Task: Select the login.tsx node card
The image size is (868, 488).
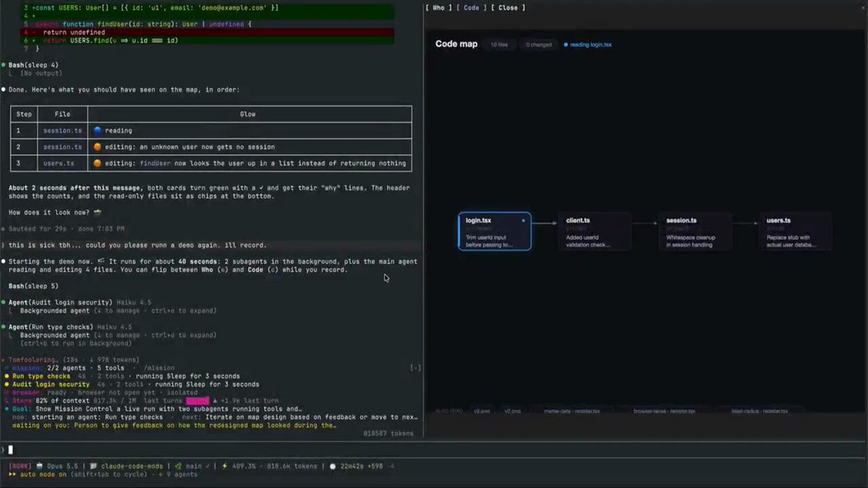Action: tap(495, 231)
